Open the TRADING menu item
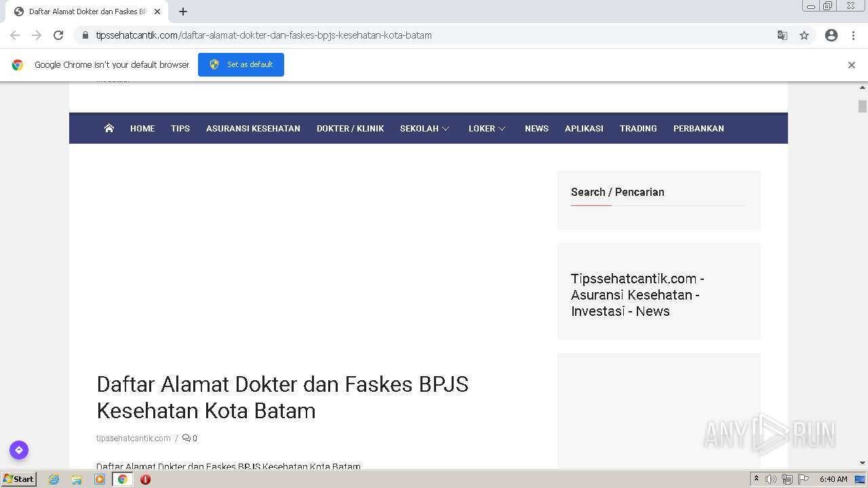 [638, 128]
